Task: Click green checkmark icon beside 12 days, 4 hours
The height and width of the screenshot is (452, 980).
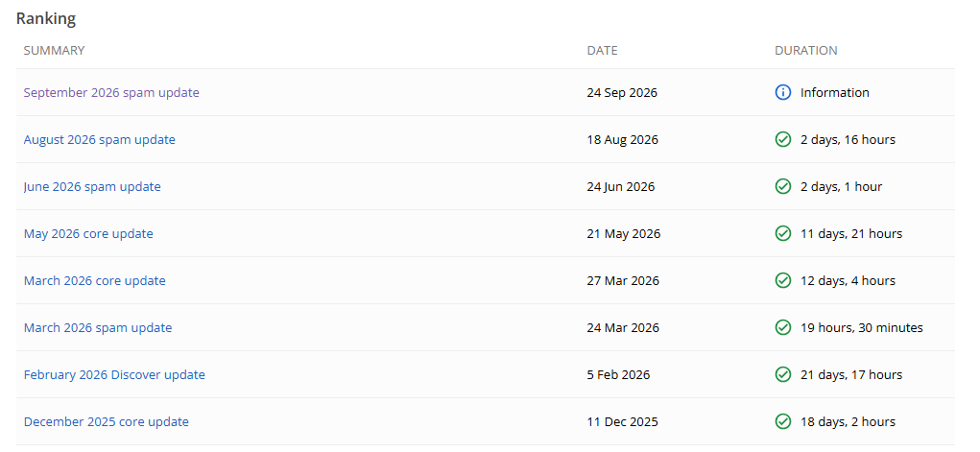Action: [x=782, y=281]
